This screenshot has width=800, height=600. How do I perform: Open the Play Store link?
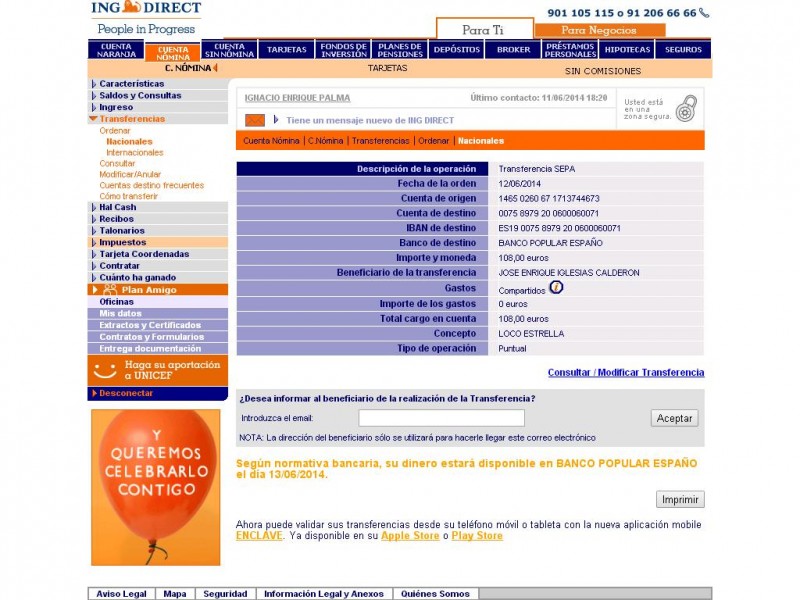click(x=477, y=536)
